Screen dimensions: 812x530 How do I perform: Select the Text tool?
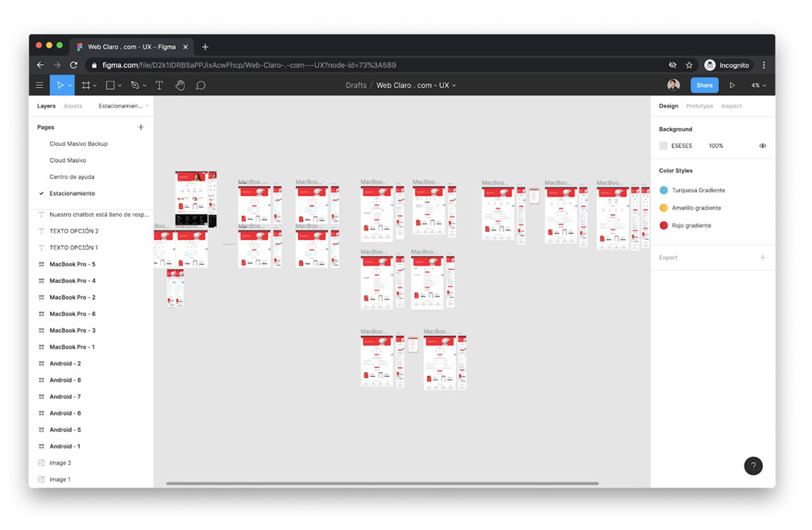[x=159, y=85]
